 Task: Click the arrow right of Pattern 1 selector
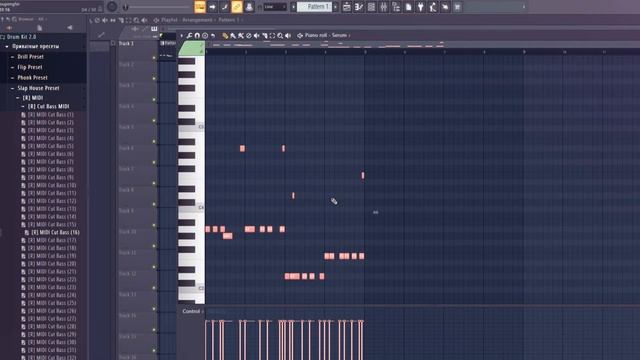(x=336, y=7)
